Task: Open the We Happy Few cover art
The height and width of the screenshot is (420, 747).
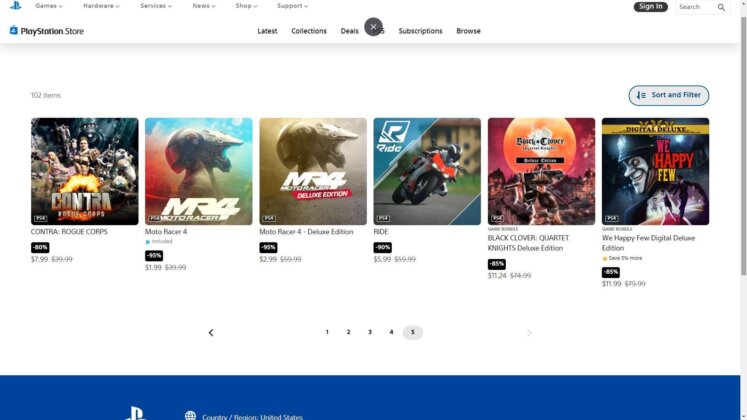Action: coord(655,171)
